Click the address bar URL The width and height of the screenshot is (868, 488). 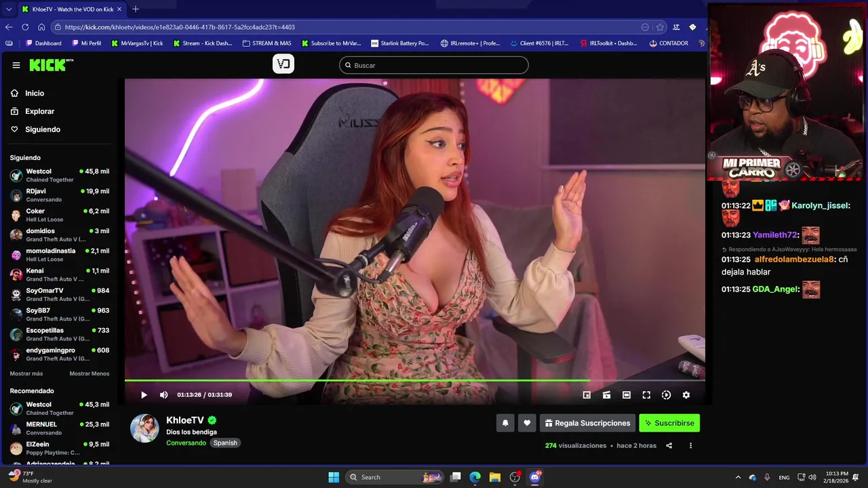(180, 27)
